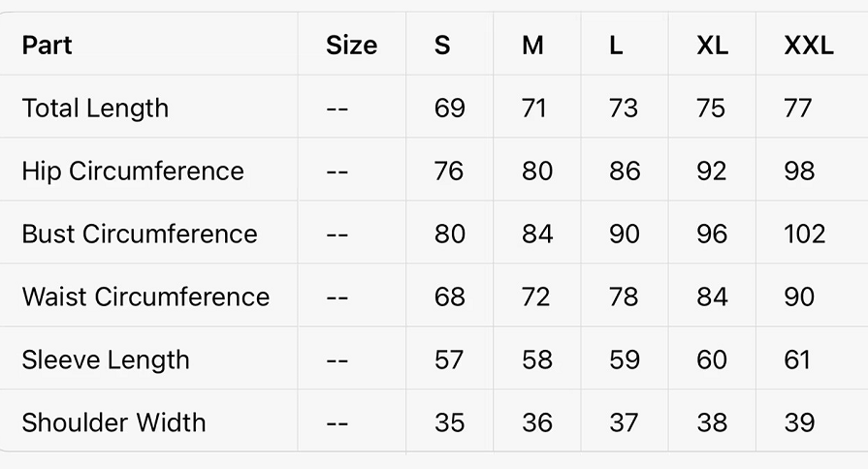Click Shoulder Width value 39 for XXL
Image resolution: width=868 pixels, height=469 pixels.
point(798,422)
